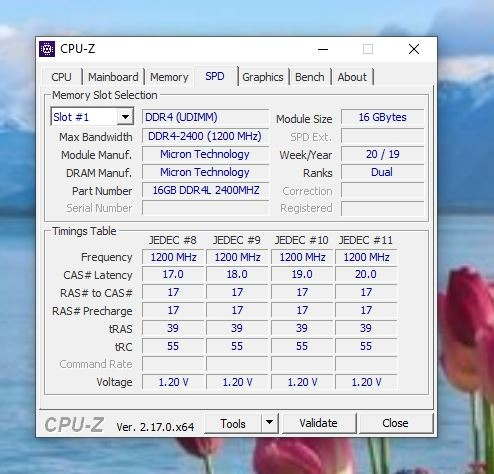Viewport: 494px width, 474px height.
Task: Click the Part Number label
Action: click(102, 191)
